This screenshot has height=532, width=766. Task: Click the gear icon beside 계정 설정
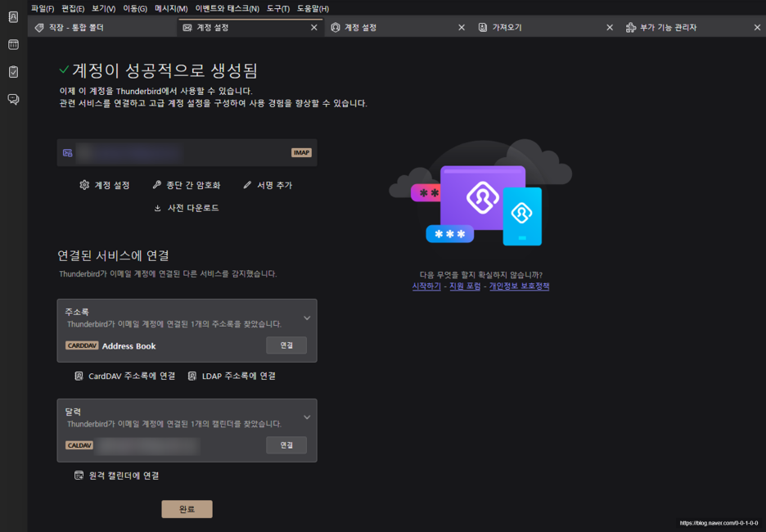coord(84,185)
